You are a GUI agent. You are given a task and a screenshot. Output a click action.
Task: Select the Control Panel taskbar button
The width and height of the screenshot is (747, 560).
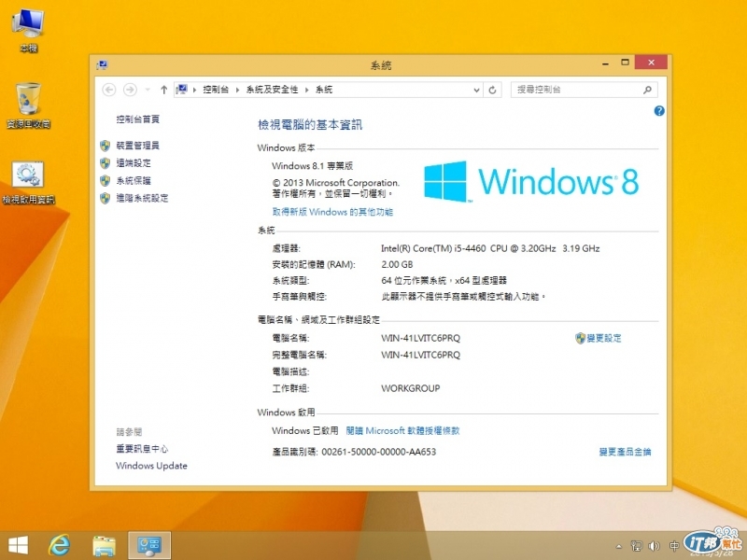(149, 545)
